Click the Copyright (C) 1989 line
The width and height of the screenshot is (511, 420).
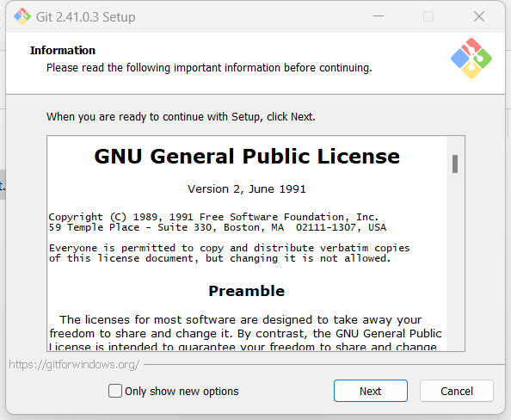[213, 217]
